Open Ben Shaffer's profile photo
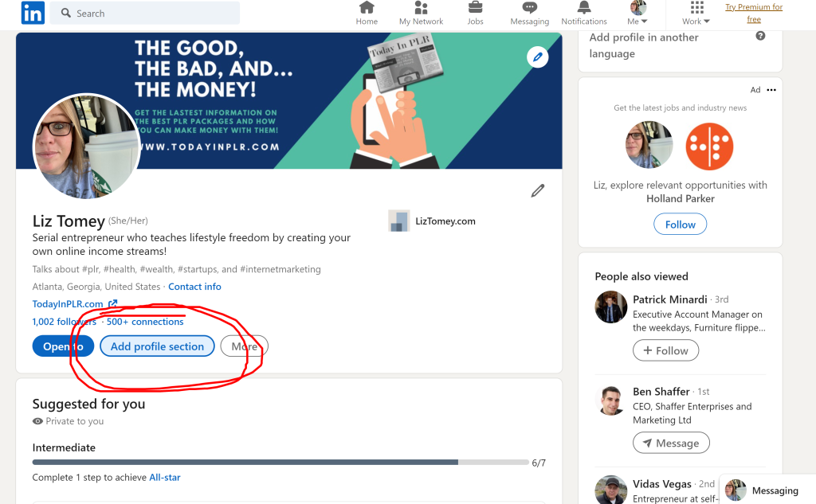Viewport: 816px width, 504px height. click(x=611, y=400)
